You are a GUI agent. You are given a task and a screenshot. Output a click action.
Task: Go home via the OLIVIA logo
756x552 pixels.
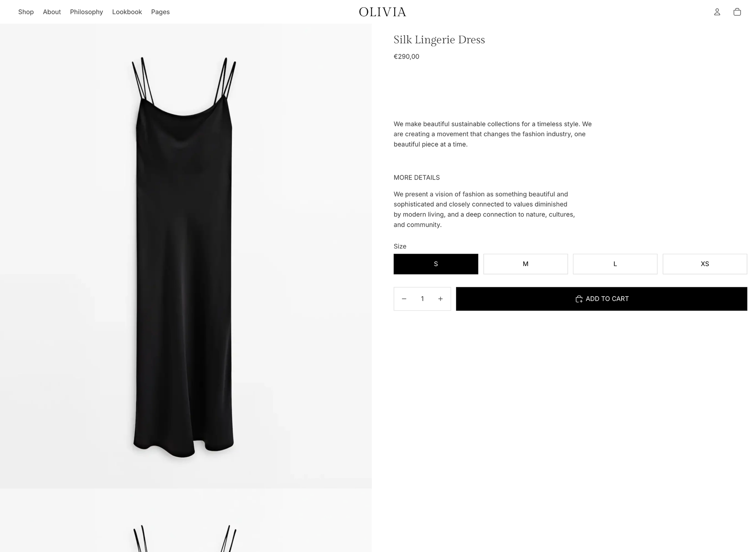[x=382, y=12]
